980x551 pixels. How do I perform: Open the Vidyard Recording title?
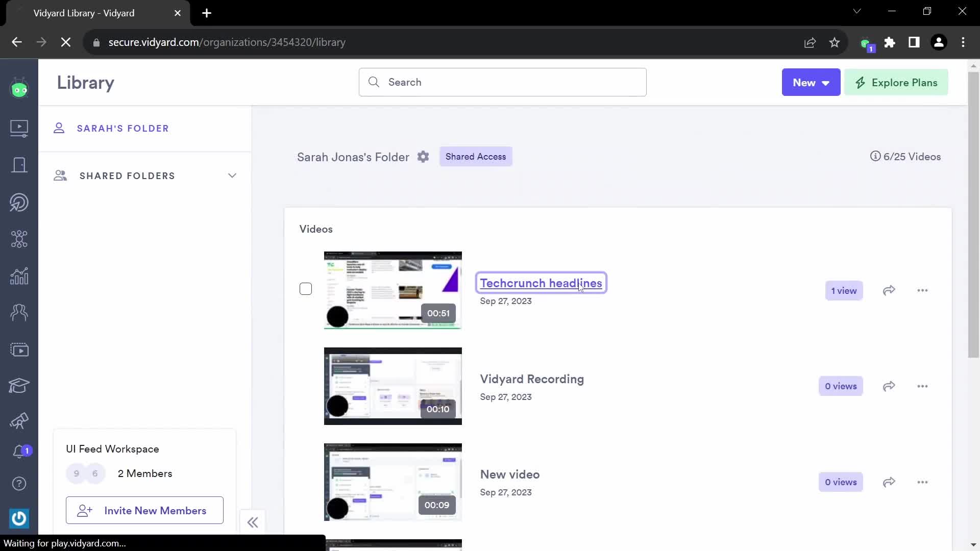532,379
